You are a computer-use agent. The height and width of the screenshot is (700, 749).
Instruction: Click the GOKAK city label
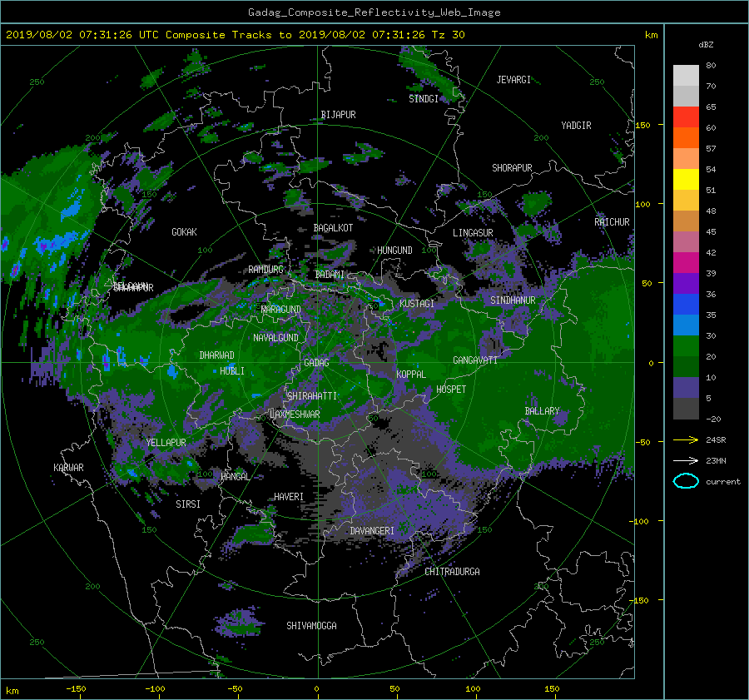(185, 232)
